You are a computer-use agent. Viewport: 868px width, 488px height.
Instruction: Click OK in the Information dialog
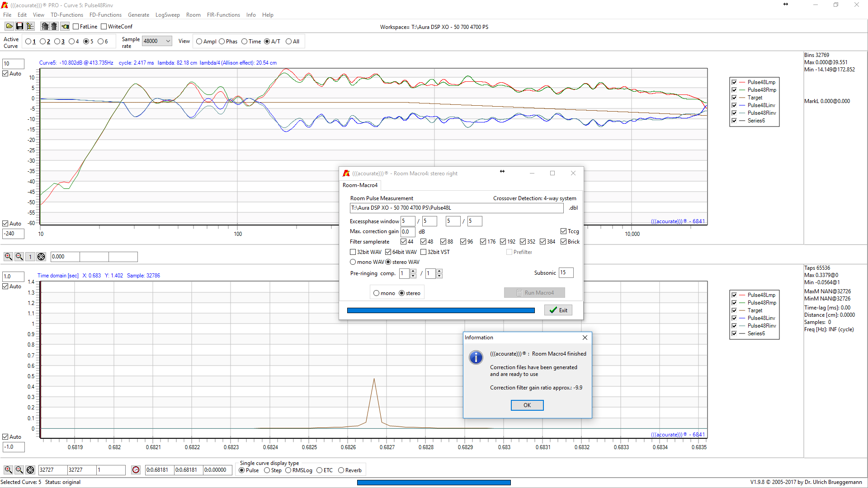click(x=527, y=405)
